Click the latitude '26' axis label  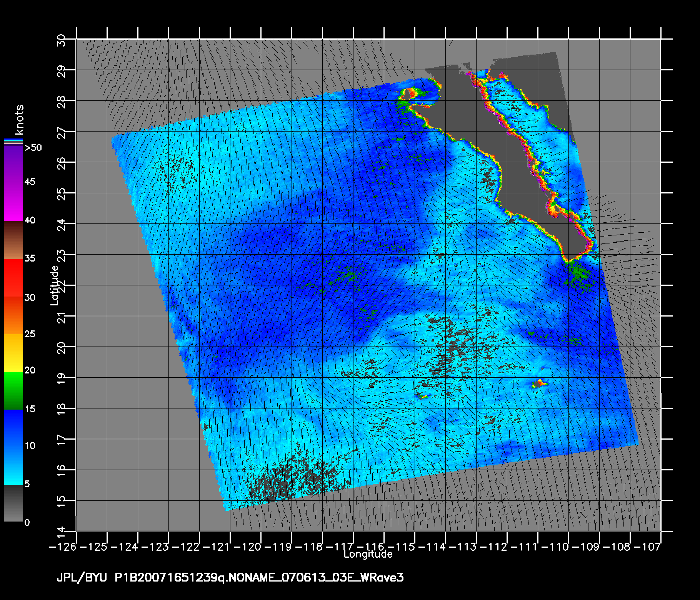tap(62, 163)
